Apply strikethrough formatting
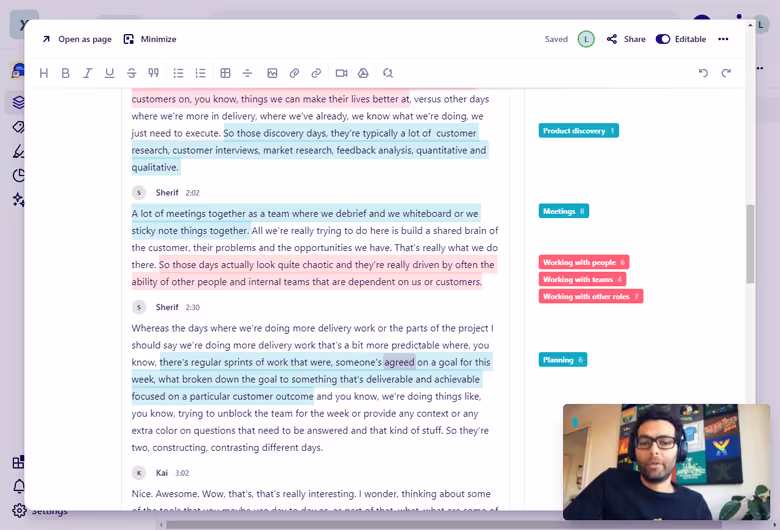This screenshot has width=780, height=530. 131,73
